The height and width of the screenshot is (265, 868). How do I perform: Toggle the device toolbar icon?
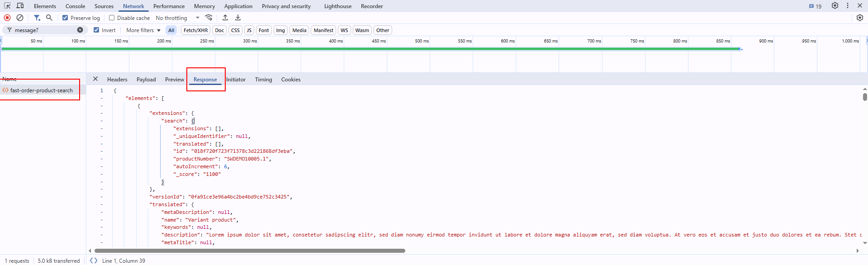20,6
